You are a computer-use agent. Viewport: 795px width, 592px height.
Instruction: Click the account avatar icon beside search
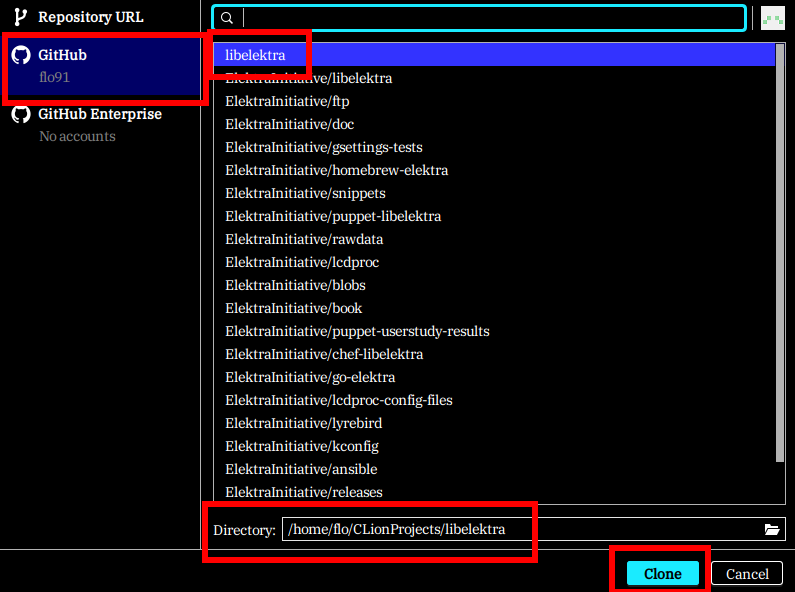pos(771,18)
